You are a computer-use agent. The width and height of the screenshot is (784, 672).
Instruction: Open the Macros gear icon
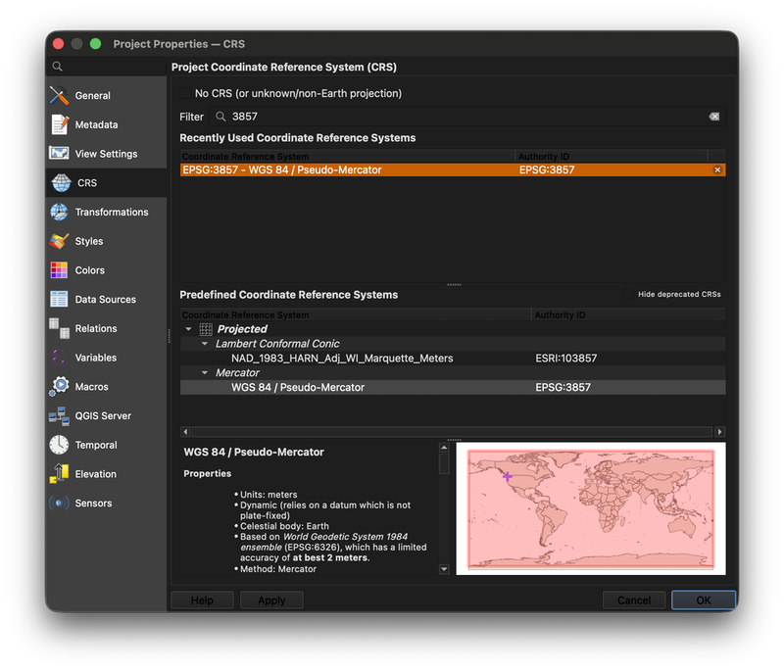[59, 386]
